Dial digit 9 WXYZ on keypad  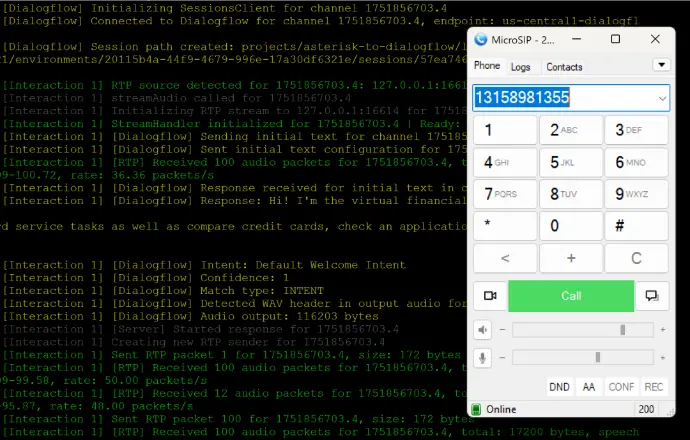(x=636, y=194)
